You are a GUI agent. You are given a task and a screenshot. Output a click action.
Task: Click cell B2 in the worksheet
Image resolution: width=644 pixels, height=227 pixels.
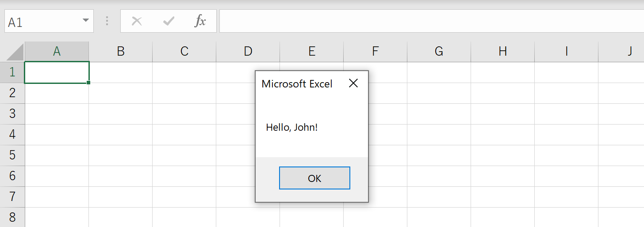(x=121, y=93)
